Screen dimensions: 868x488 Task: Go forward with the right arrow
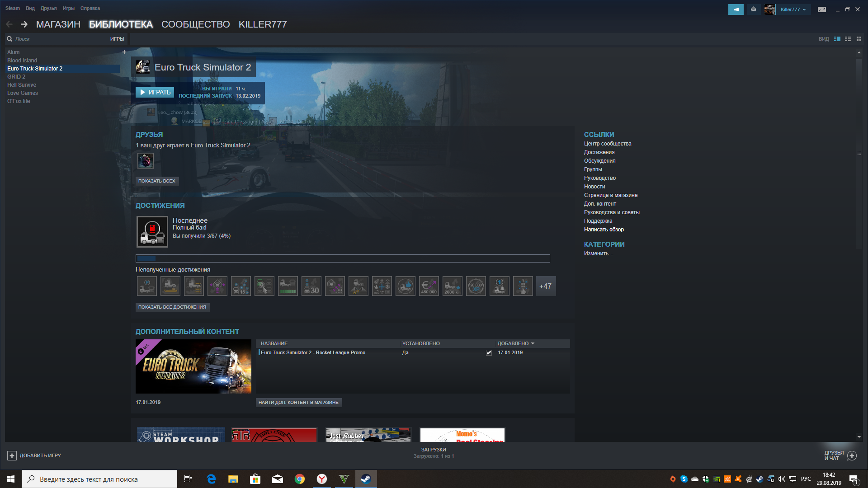[24, 24]
